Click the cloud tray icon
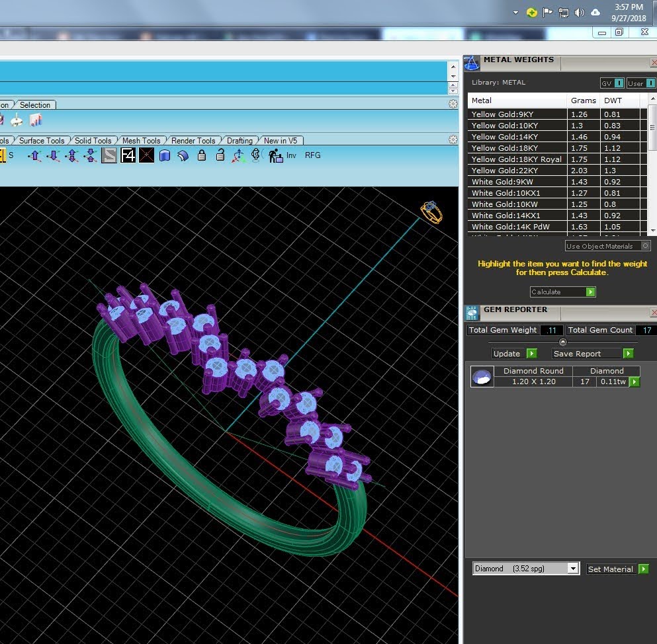This screenshot has width=657, height=644. (595, 13)
